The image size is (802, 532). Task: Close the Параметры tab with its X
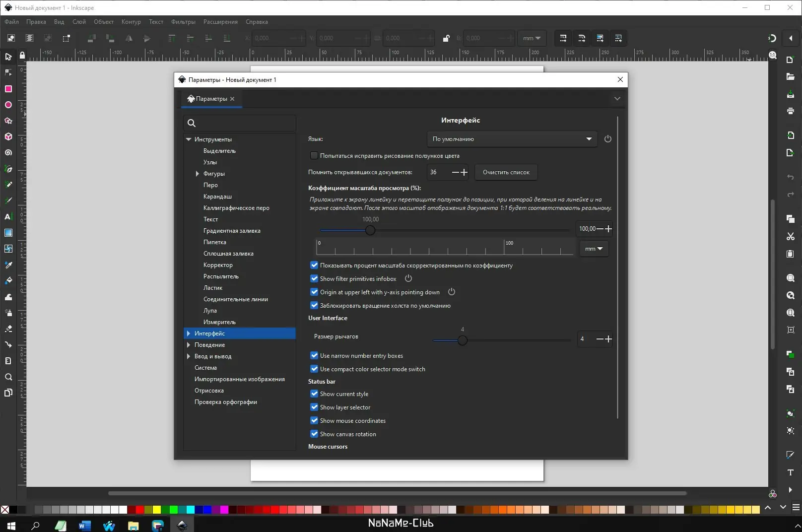coord(232,99)
